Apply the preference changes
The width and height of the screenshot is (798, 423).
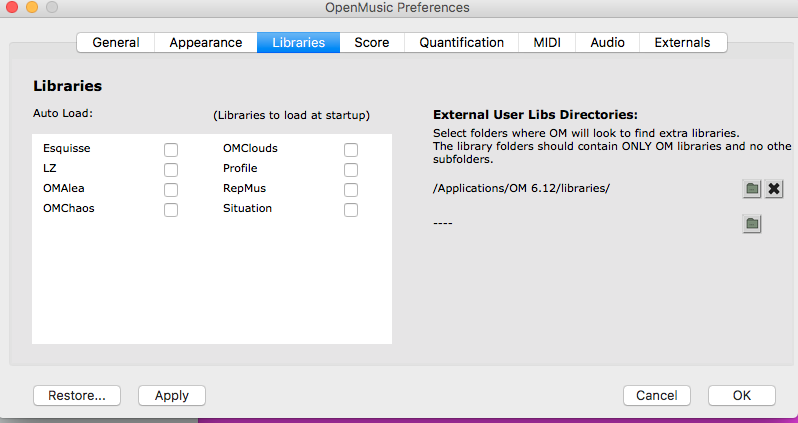click(x=172, y=396)
